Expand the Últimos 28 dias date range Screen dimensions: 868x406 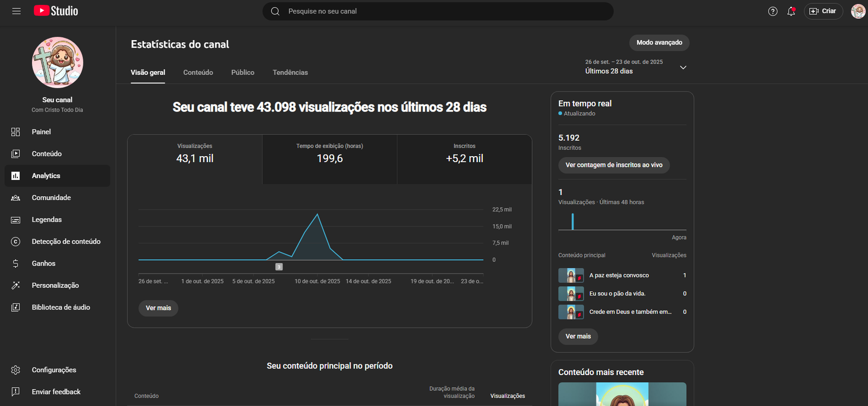[x=683, y=67]
